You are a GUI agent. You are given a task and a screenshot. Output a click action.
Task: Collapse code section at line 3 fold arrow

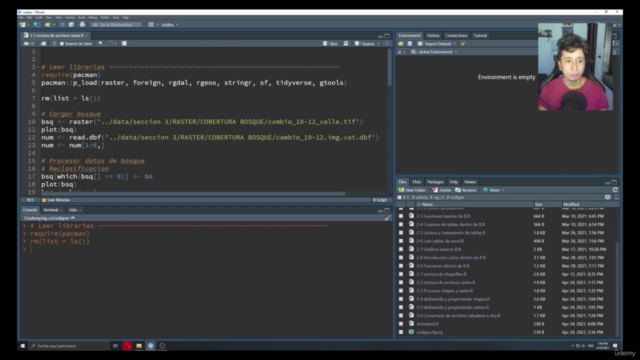(x=38, y=67)
